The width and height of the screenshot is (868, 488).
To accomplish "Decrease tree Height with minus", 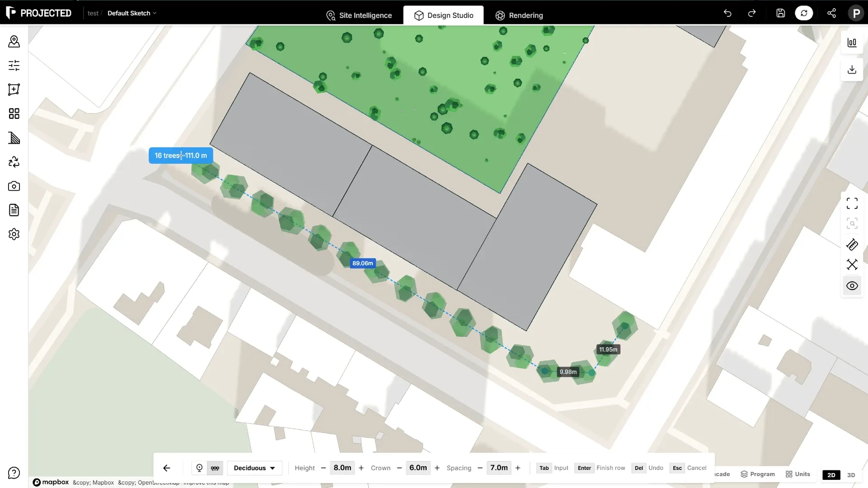I will pyautogui.click(x=323, y=468).
